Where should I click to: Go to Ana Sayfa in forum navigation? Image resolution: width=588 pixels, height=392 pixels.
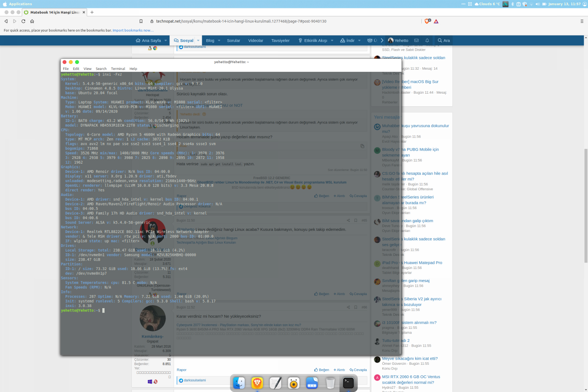click(x=148, y=40)
